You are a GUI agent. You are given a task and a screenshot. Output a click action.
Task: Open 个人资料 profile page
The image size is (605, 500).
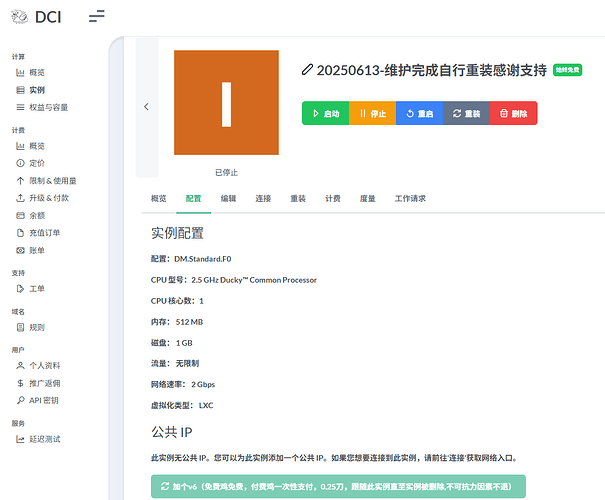38,365
